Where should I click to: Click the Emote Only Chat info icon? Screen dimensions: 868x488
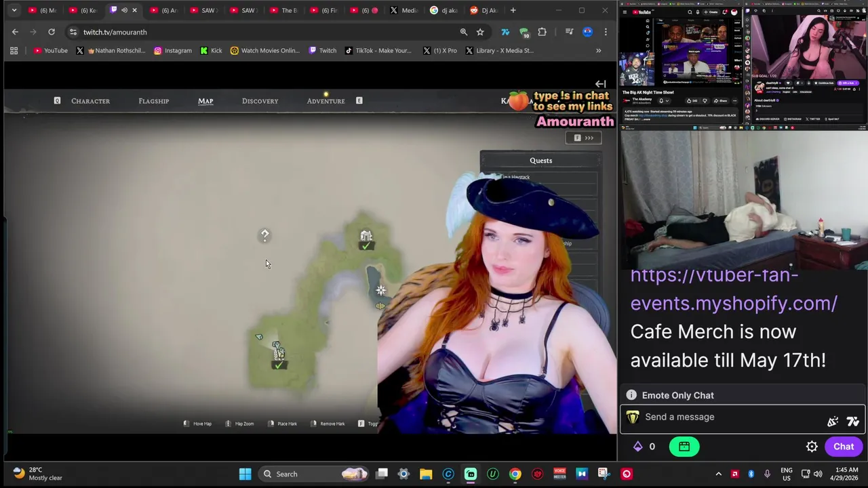click(x=631, y=395)
